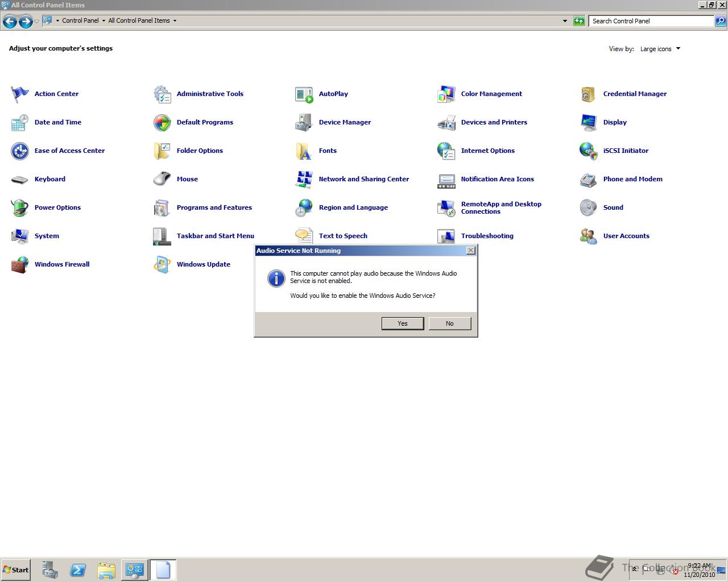Open the User Accounts icon

pos(589,236)
